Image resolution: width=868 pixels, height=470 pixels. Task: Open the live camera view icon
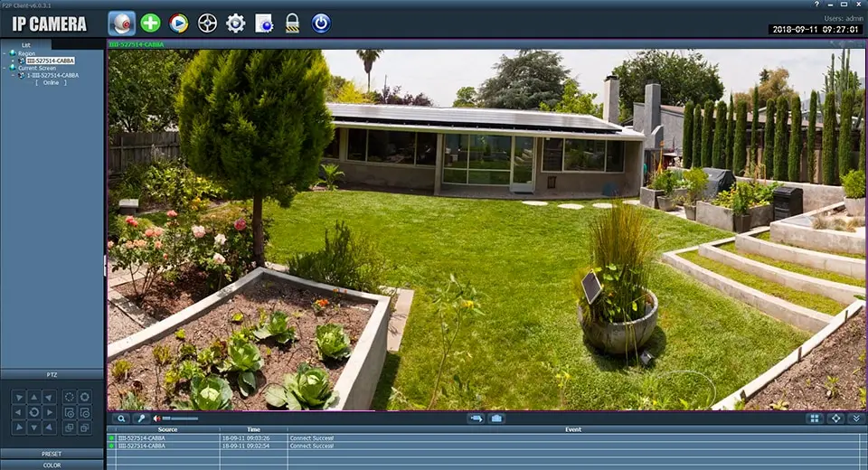click(122, 23)
